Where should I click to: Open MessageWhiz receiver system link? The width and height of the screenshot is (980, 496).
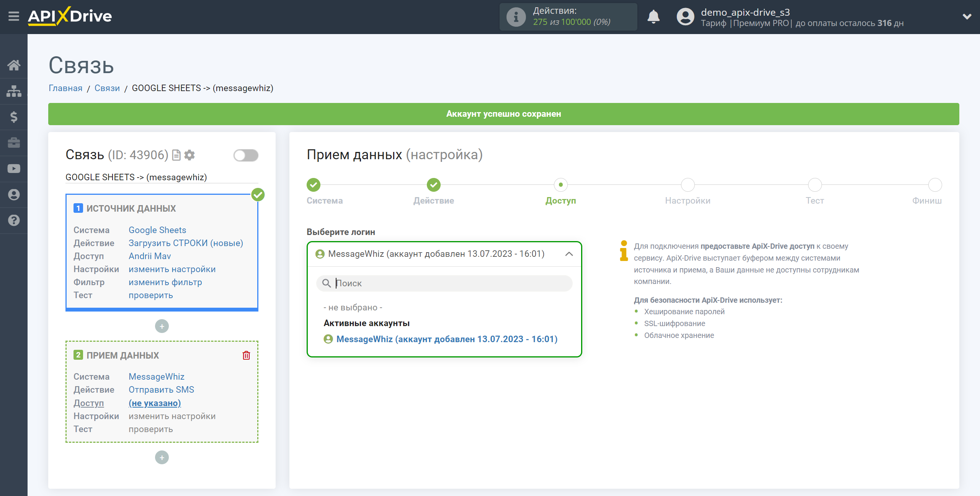click(157, 377)
